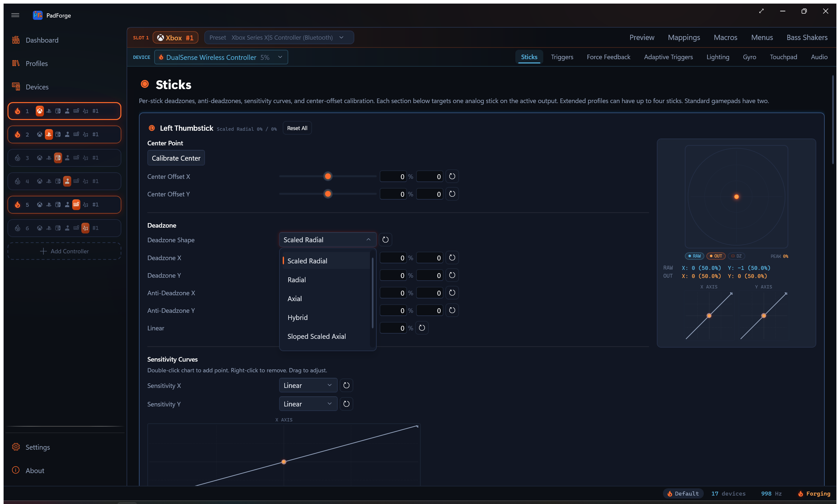The width and height of the screenshot is (840, 504).
Task: Choose keyboard-mouse type for slot 4
Action: tap(76, 181)
